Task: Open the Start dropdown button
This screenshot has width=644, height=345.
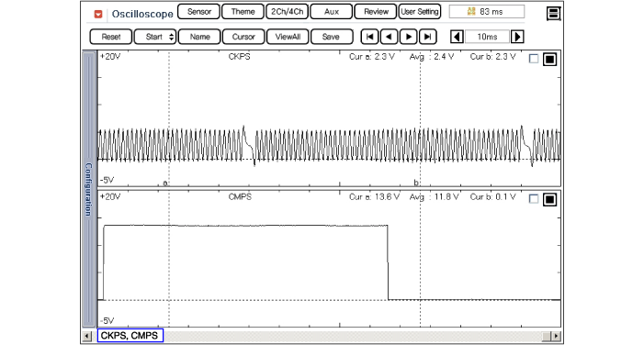Action: 155,37
